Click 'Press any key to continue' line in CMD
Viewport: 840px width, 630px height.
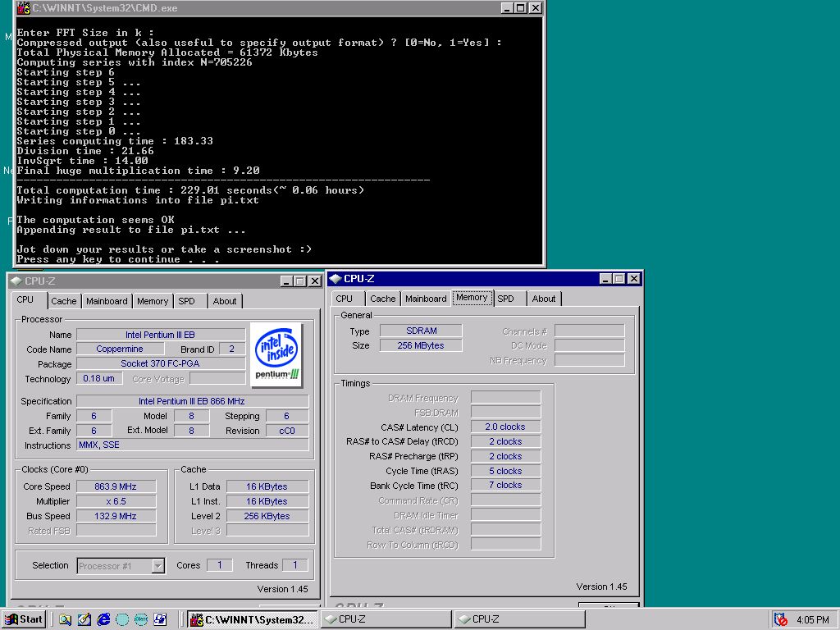[118, 259]
